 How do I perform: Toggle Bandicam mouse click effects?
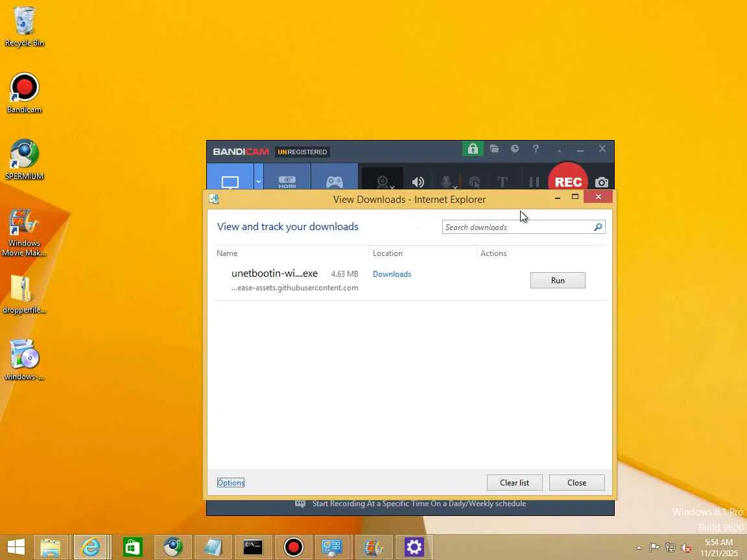(x=475, y=181)
